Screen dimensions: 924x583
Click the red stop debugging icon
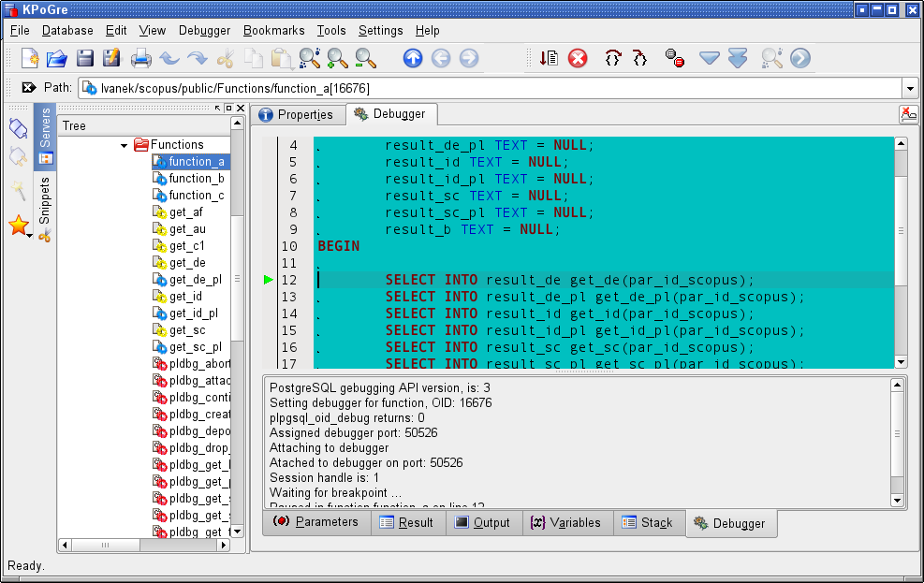578,58
